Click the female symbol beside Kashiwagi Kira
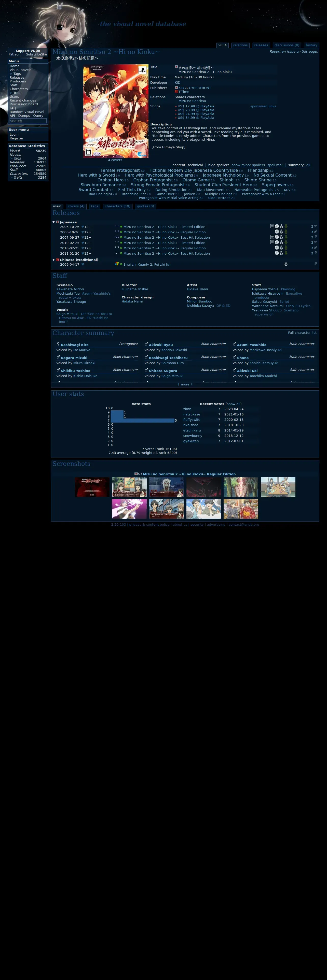Screen dimensions: 327x980 [x=58, y=344]
